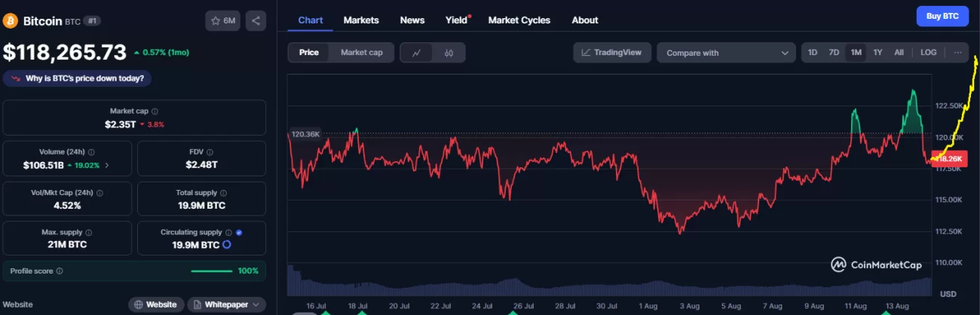
Task: Click the 19.02% volume change text
Action: [85, 165]
